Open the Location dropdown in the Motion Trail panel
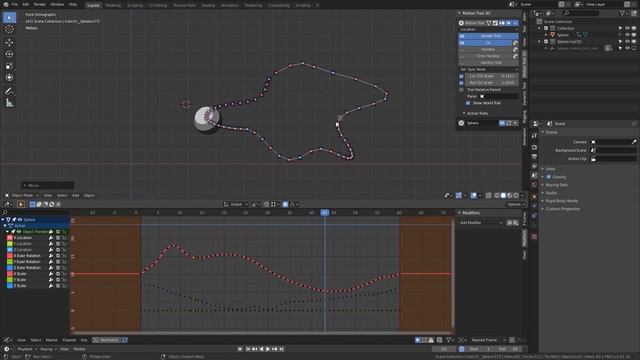Image resolution: width=640 pixels, height=360 pixels. pyautogui.click(x=489, y=29)
